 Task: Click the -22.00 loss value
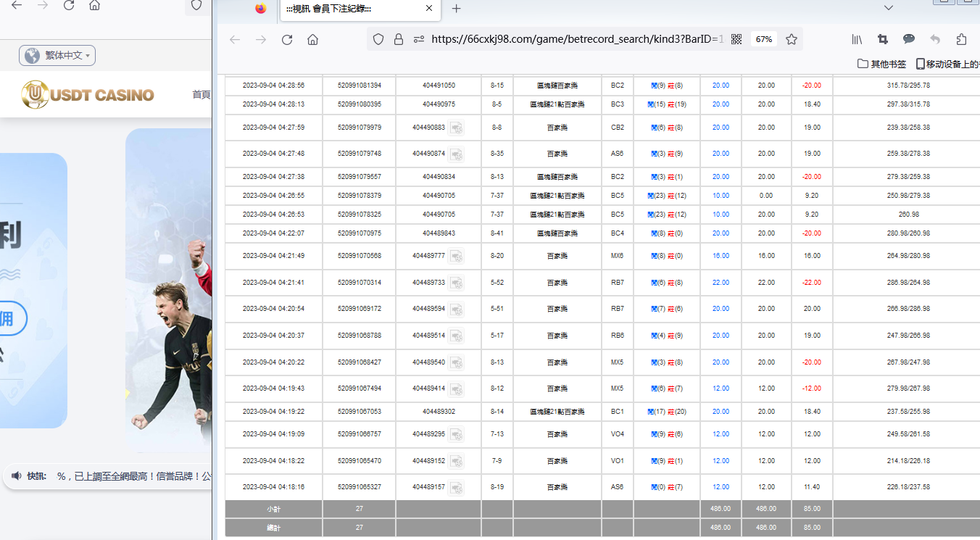point(811,283)
